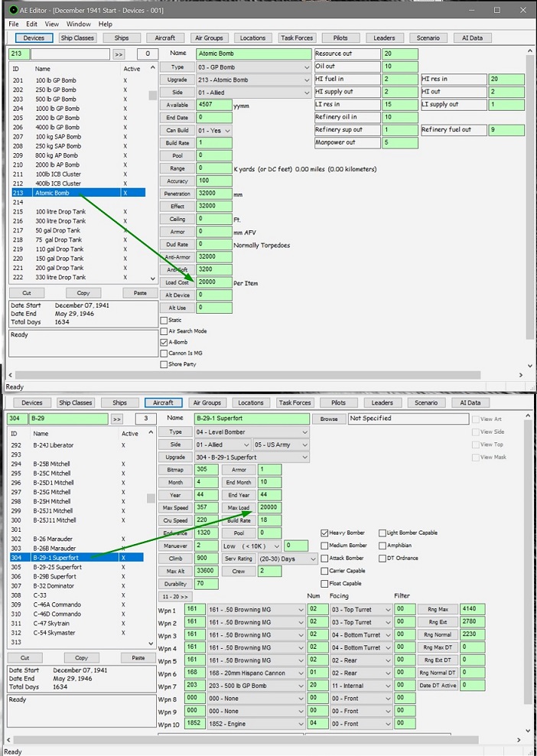This screenshot has width=537, height=756.
Task: Open Wpn 1 facing '03 - Top Turret' dropdown
Action: (361, 609)
